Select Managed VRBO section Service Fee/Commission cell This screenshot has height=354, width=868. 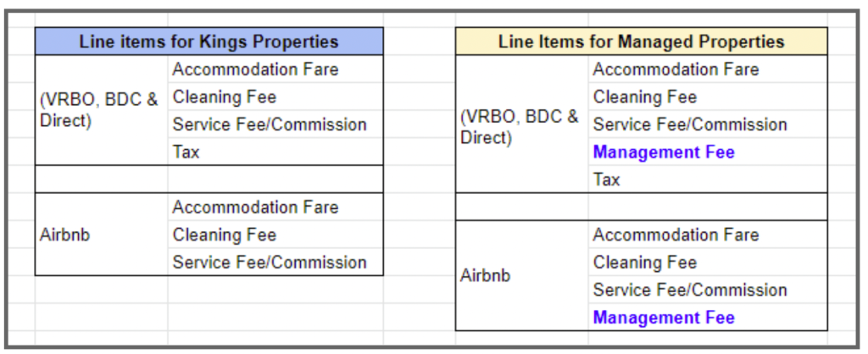690,124
